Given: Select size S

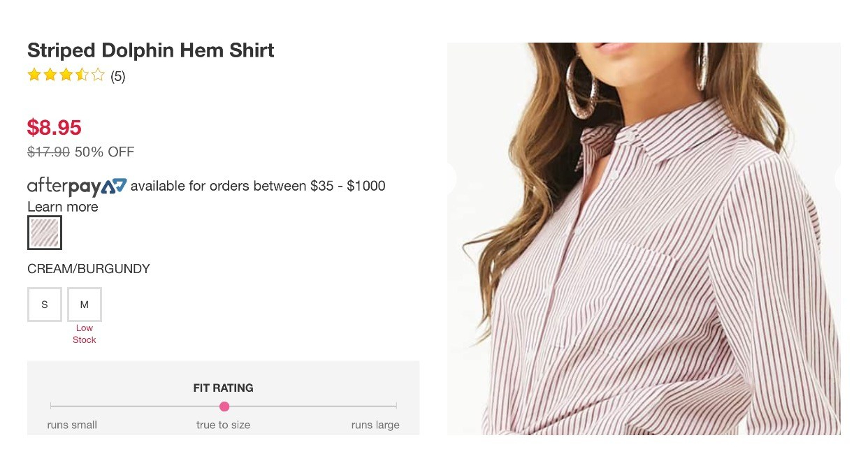Looking at the screenshot, I should click(x=45, y=305).
